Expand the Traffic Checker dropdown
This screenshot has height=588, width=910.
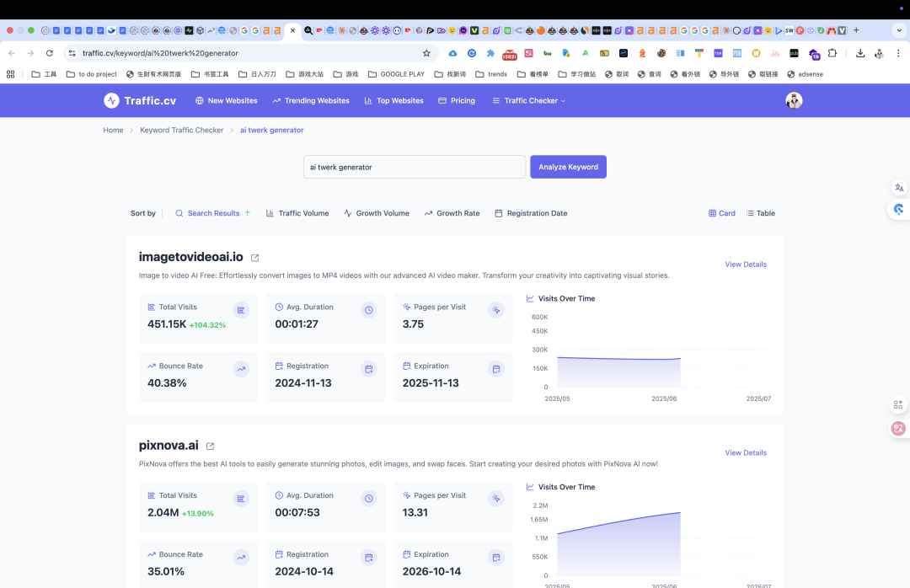(x=528, y=100)
